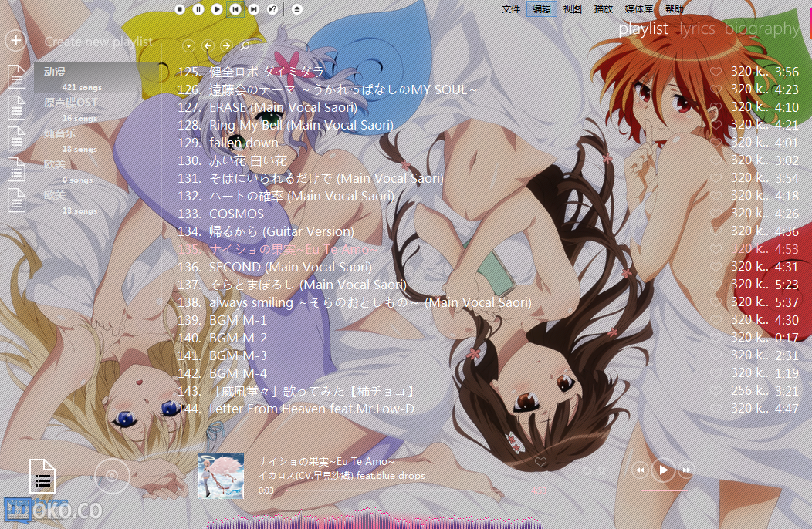This screenshot has width=812, height=529.
Task: Click the Next track button in top toolbar
Action: coord(254,9)
